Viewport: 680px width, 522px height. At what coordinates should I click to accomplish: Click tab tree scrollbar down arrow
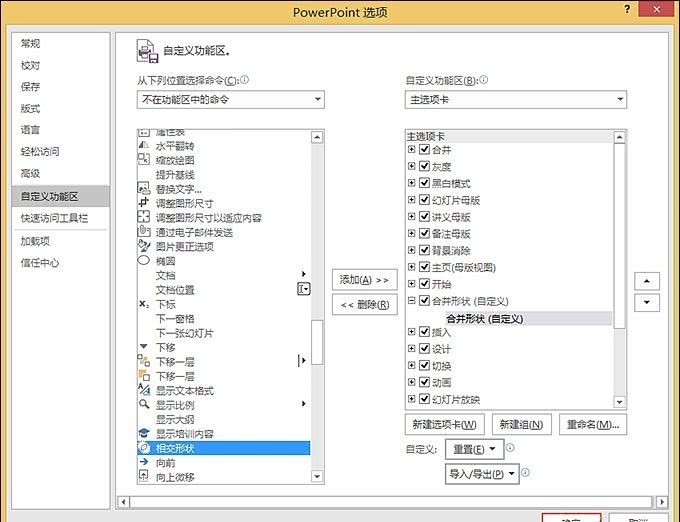619,402
